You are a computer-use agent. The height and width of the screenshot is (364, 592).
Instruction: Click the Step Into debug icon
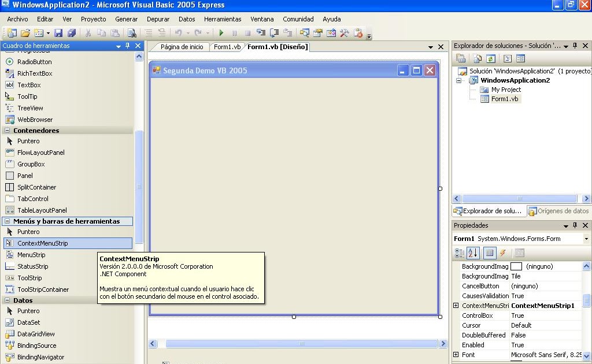261,33
